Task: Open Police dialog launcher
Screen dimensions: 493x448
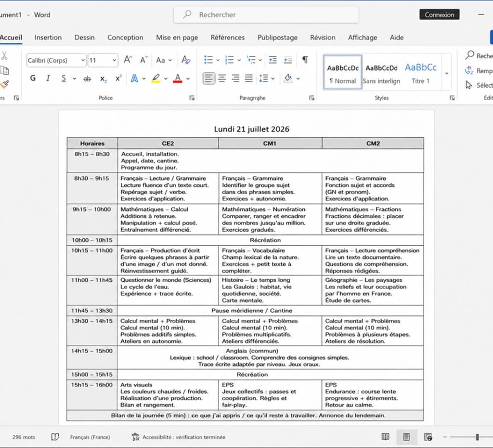Action: (x=192, y=98)
